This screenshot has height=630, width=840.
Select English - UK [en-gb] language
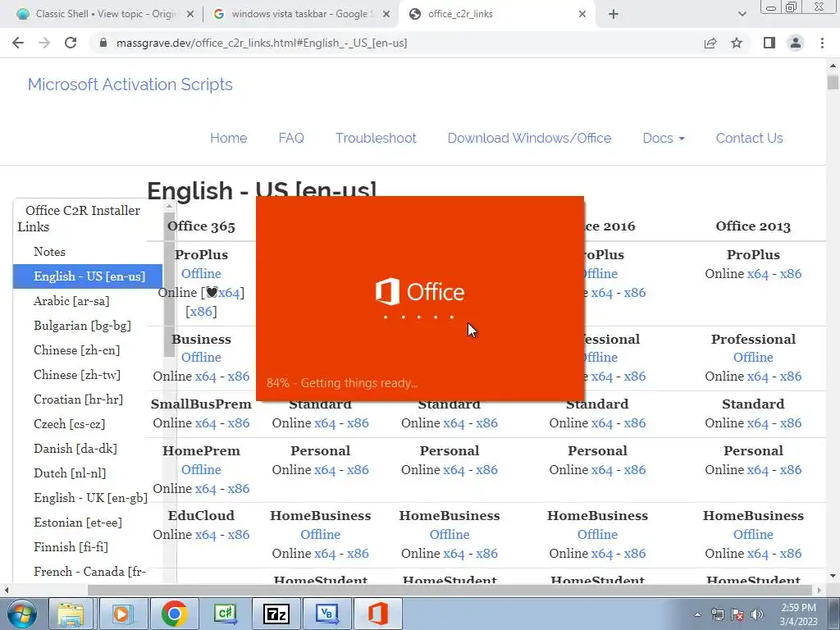click(x=90, y=498)
